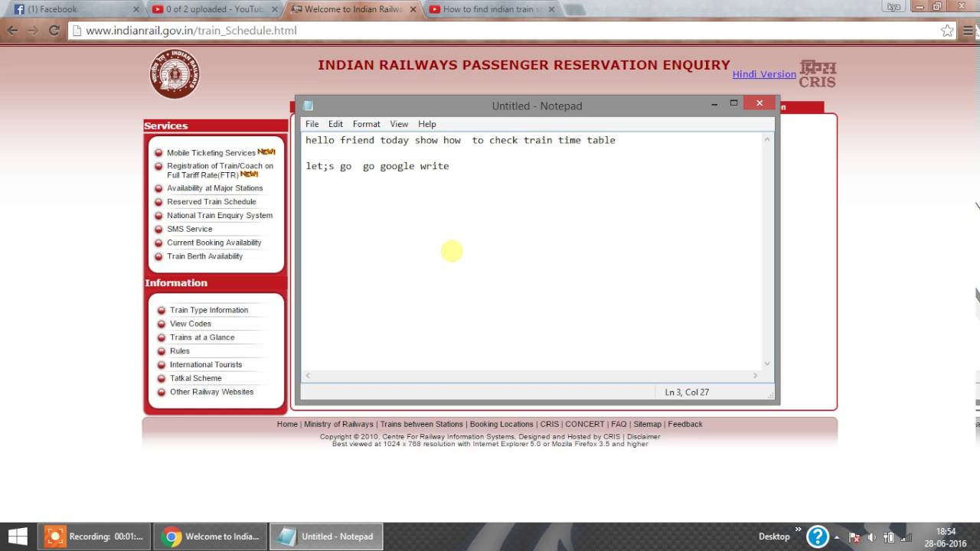Close the YouTube upload tab

(274, 9)
